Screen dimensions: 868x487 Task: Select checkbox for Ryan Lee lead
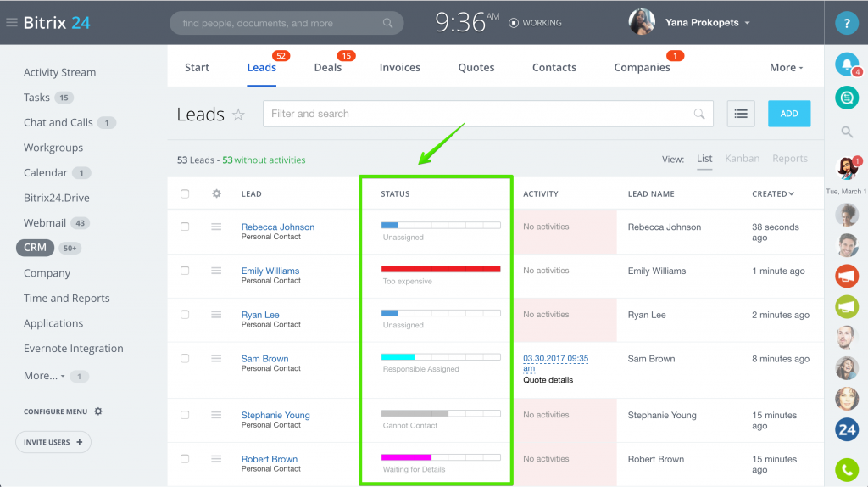(x=185, y=314)
